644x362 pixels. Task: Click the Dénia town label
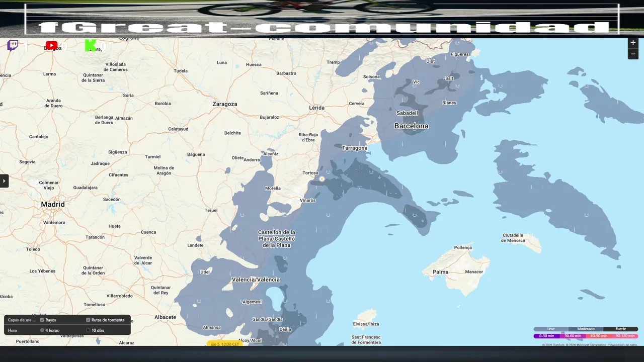[x=285, y=329]
